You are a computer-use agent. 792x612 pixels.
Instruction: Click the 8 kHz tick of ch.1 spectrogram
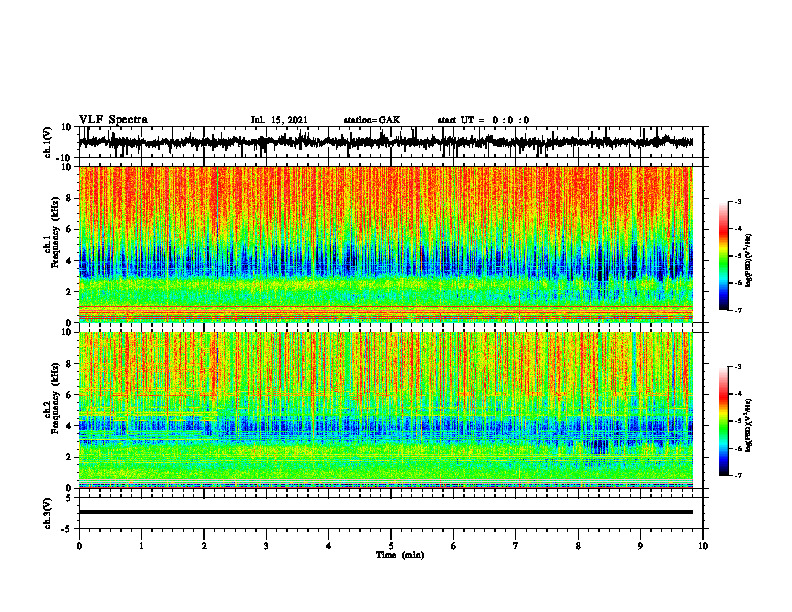click(70, 198)
